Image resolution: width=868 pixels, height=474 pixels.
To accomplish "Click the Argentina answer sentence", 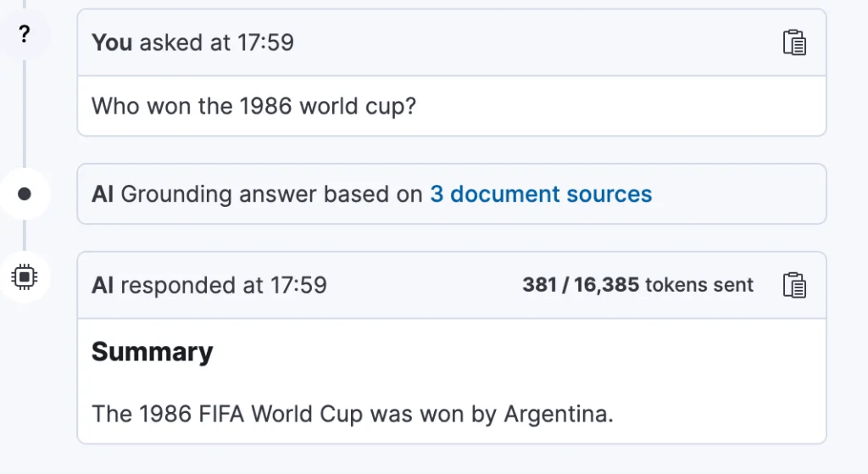I will click(352, 414).
